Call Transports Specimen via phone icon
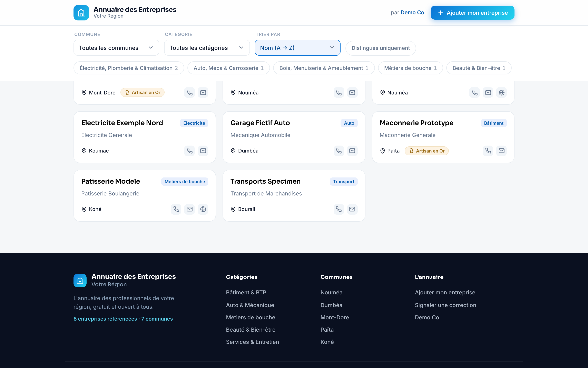The height and width of the screenshot is (368, 588). [x=339, y=209]
